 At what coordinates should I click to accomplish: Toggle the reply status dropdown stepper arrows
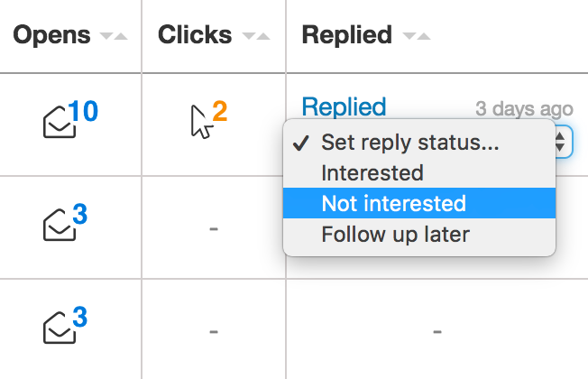561,141
